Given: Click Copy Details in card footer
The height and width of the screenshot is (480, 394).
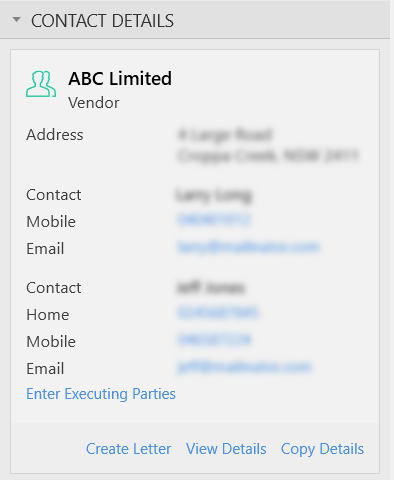Looking at the screenshot, I should 322,449.
